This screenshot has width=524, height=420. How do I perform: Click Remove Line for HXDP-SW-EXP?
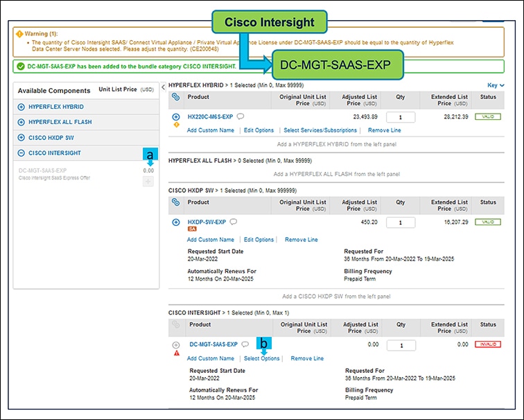(301, 240)
